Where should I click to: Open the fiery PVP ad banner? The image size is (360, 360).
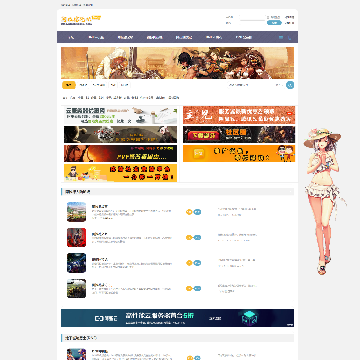(120, 153)
